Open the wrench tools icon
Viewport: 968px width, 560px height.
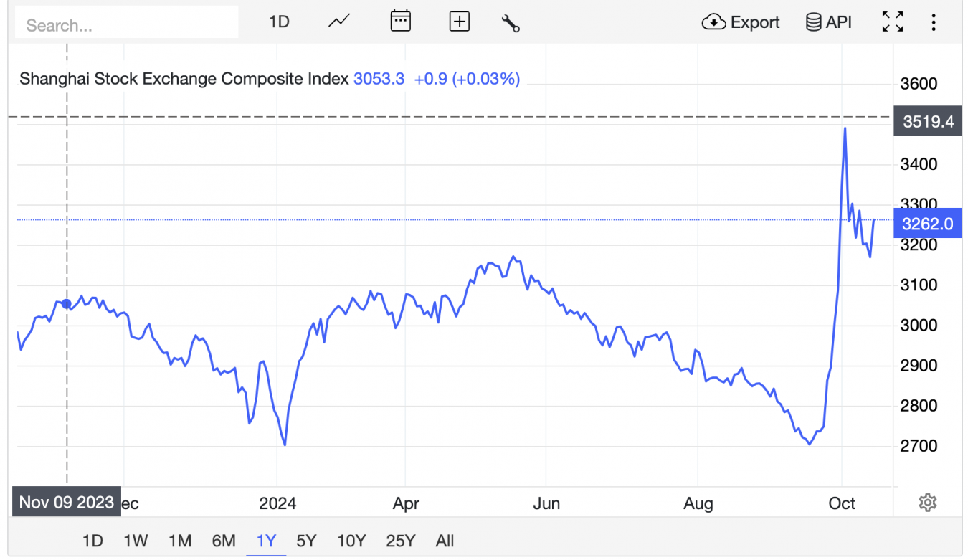point(511,23)
